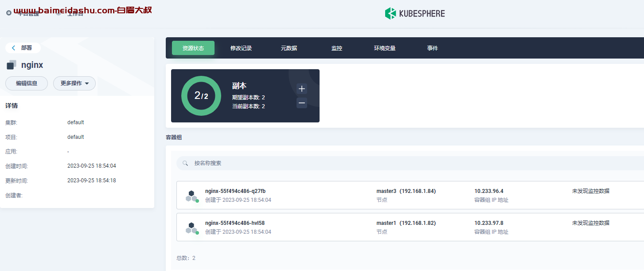Click the 编辑信息 button
Screen dimensions: 644x271
coord(27,83)
